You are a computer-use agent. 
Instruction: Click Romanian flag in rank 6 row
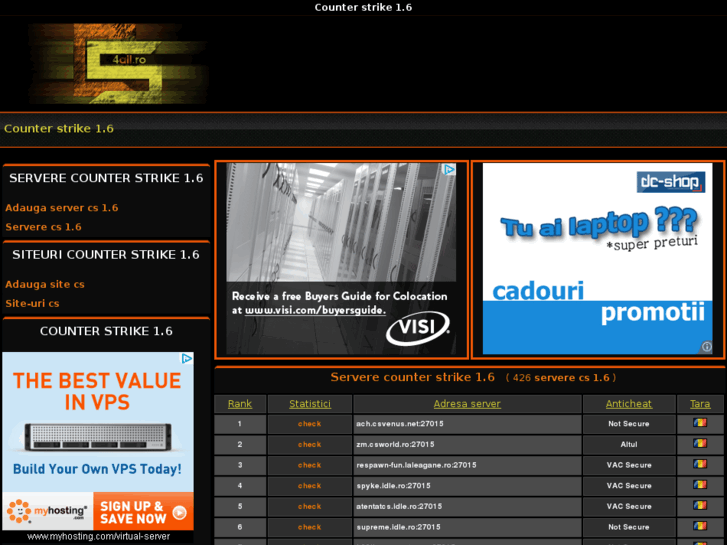700,526
